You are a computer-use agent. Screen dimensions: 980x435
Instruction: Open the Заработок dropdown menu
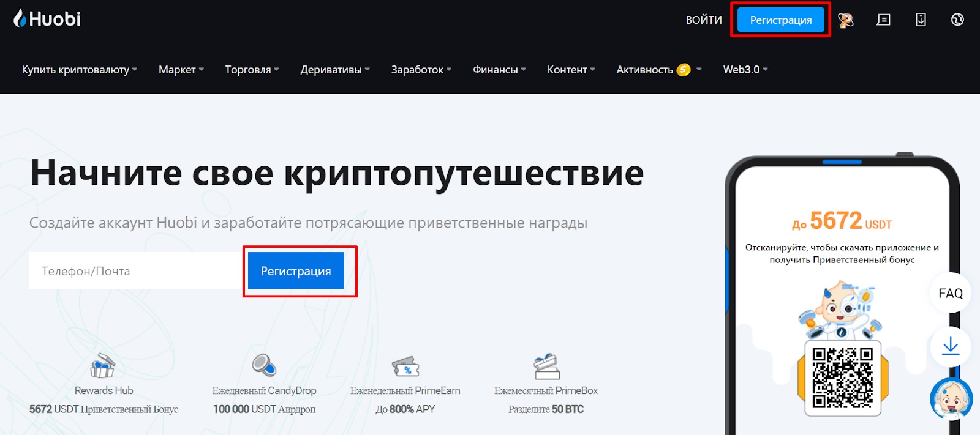(421, 70)
